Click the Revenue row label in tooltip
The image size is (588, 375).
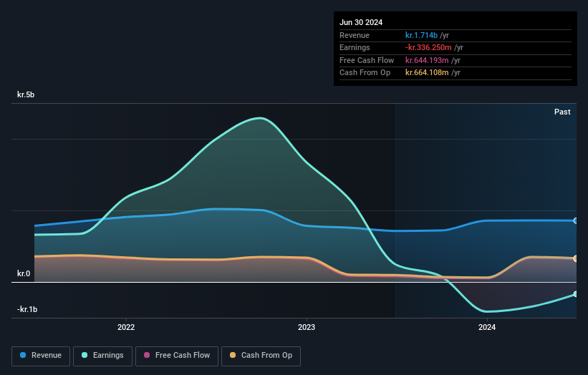click(355, 35)
